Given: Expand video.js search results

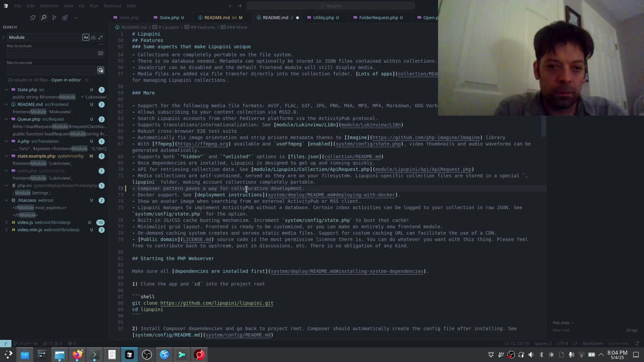Looking at the screenshot, I should click(x=7, y=222).
